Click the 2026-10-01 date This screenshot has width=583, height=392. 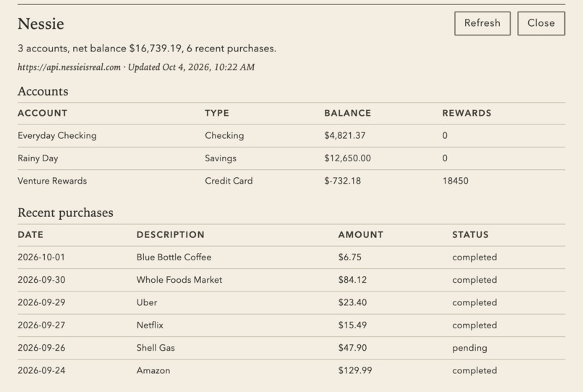tap(41, 257)
